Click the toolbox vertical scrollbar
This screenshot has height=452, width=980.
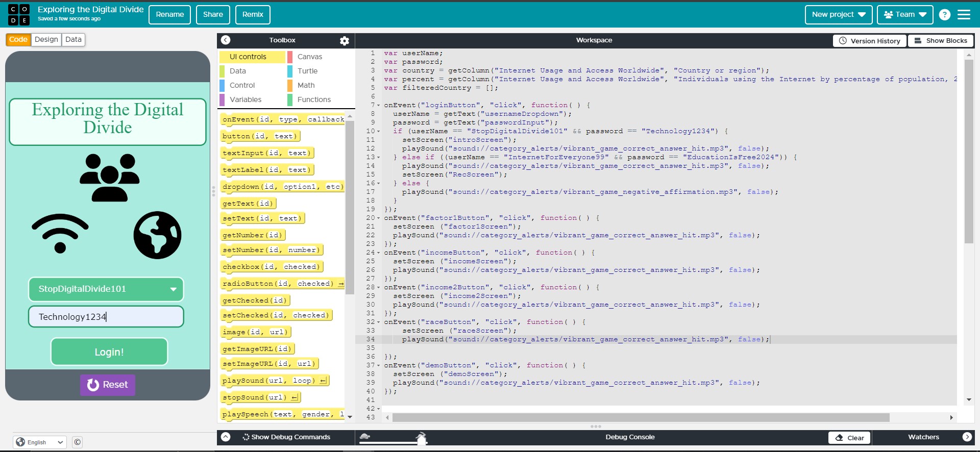coord(350,207)
